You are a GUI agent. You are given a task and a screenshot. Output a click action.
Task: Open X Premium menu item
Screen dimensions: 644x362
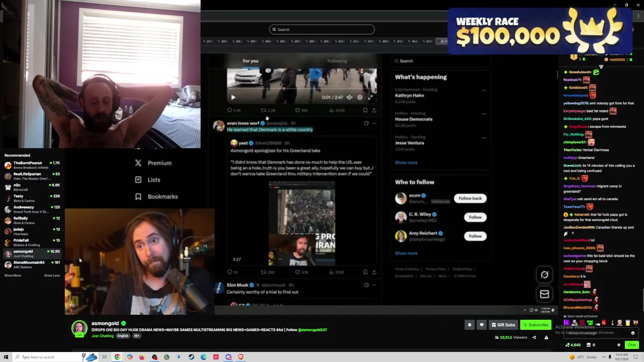[x=153, y=163]
